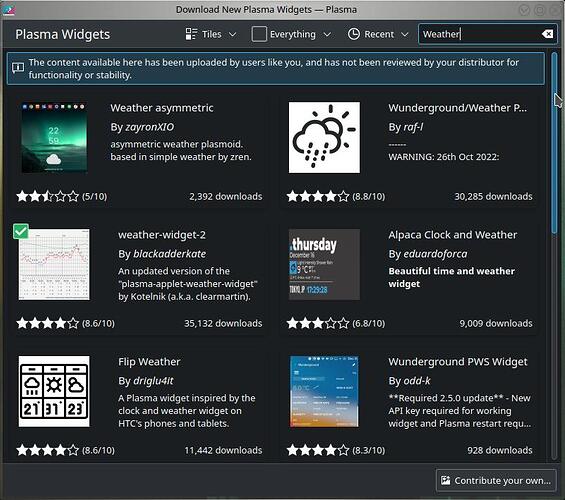Click the Contribute your own button icon

click(x=446, y=481)
